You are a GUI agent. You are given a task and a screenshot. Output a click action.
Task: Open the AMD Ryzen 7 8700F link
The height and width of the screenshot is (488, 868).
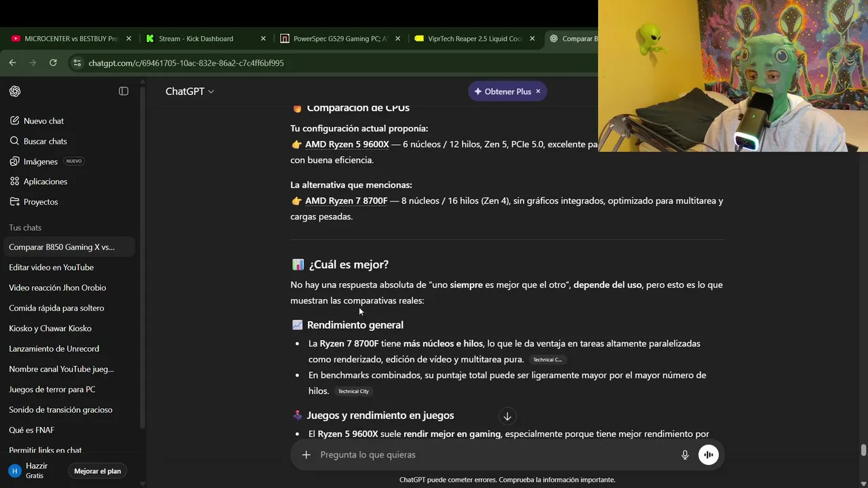pos(347,201)
